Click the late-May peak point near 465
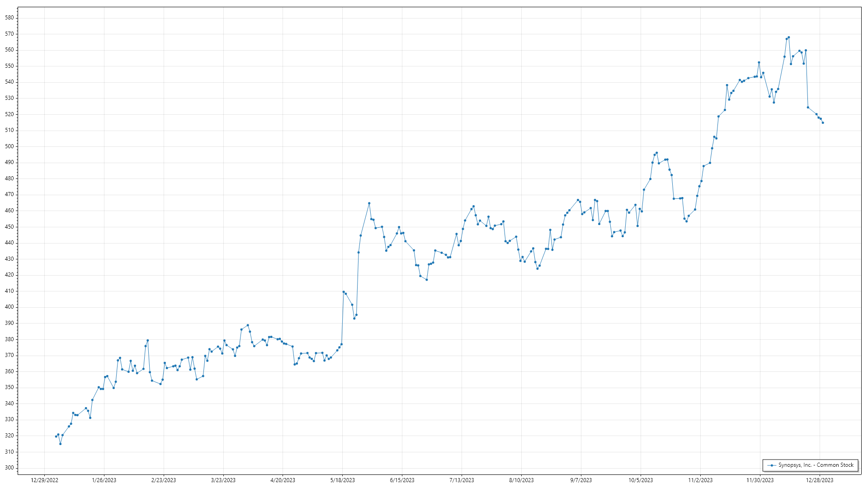868x488 pixels. (x=369, y=203)
